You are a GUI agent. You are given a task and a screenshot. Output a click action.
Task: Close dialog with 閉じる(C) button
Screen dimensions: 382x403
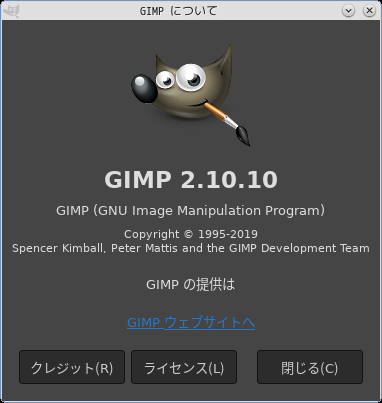point(310,367)
